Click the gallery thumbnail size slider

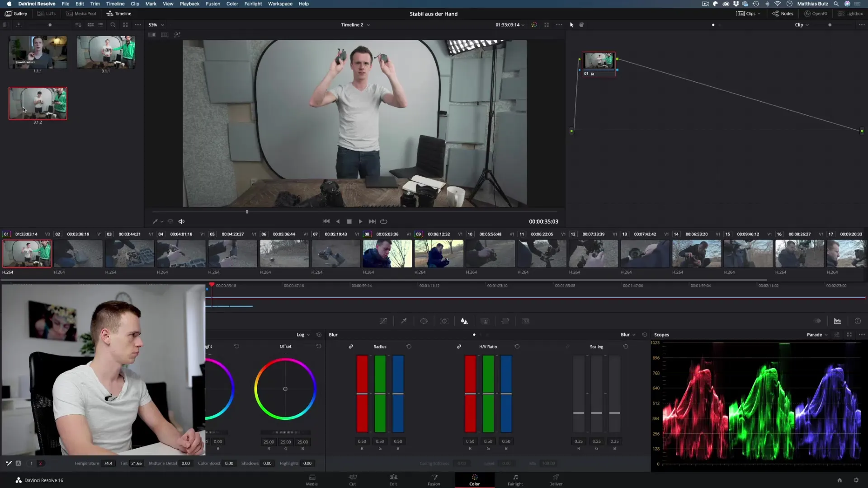tap(50, 25)
